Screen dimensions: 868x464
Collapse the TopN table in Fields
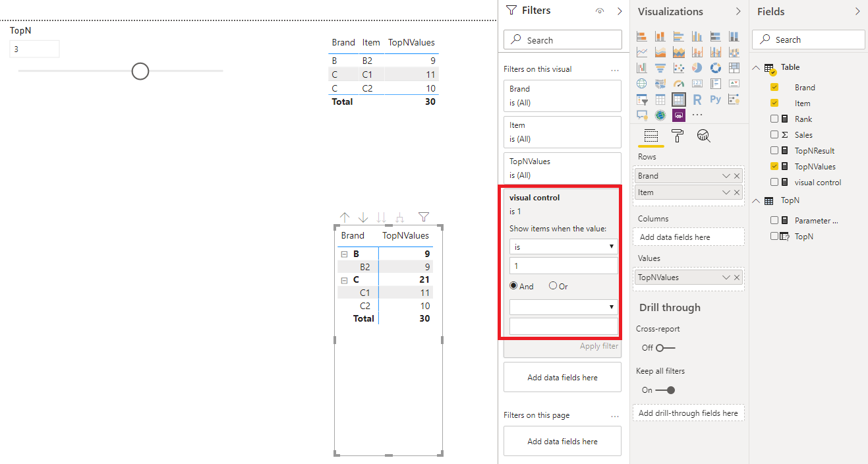tap(756, 200)
